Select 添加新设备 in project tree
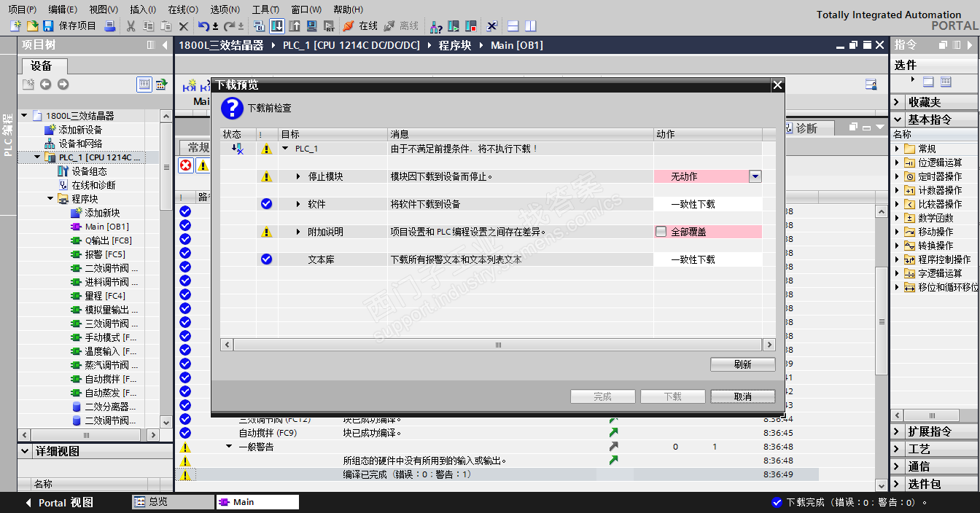 coord(80,130)
